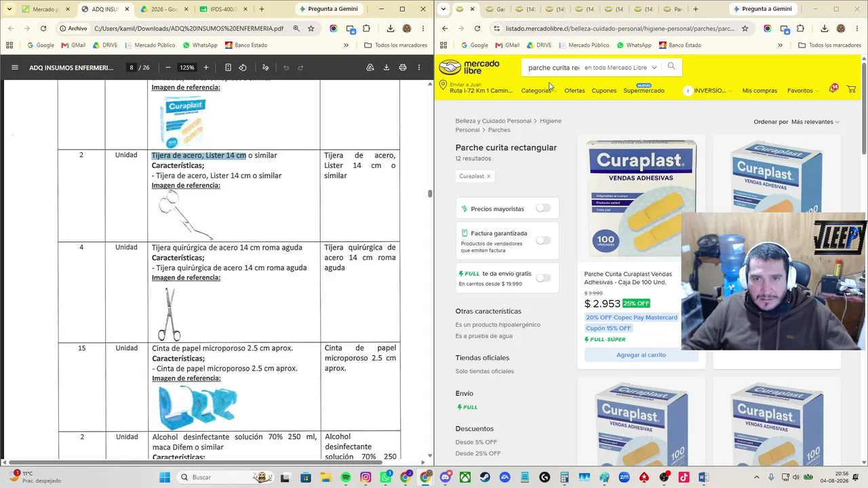Open Mis compras link
This screenshot has width=868, height=488.
759,90
